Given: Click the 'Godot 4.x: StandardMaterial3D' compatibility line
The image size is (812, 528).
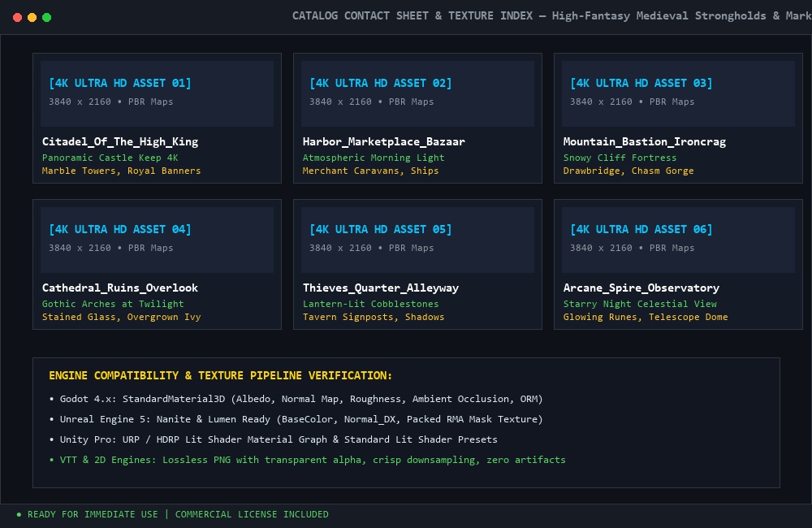Looking at the screenshot, I should tap(296, 399).
